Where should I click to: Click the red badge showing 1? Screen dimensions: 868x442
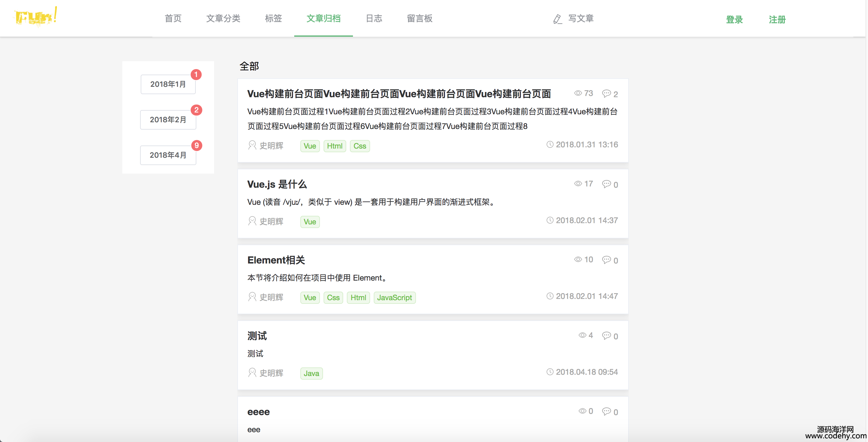[x=196, y=74]
